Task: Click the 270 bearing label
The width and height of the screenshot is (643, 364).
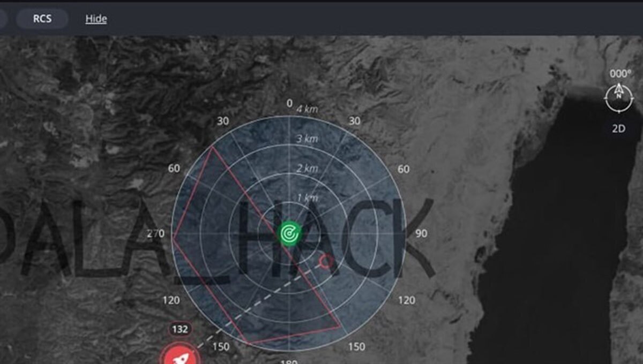Action: point(155,234)
